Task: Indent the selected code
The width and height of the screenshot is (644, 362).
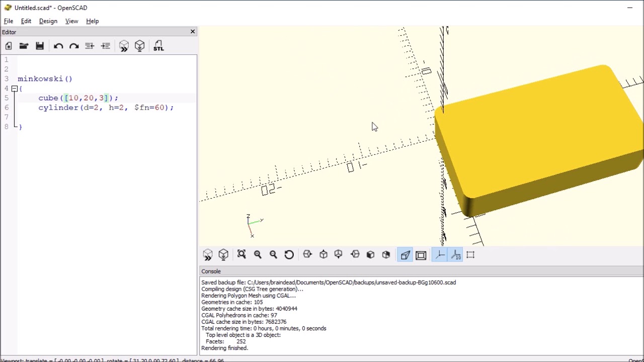Action: pos(106,46)
